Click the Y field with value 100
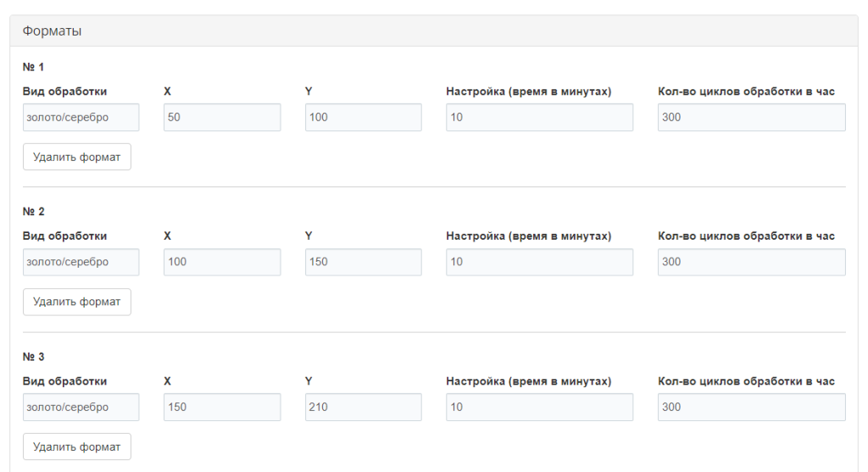 pos(363,118)
